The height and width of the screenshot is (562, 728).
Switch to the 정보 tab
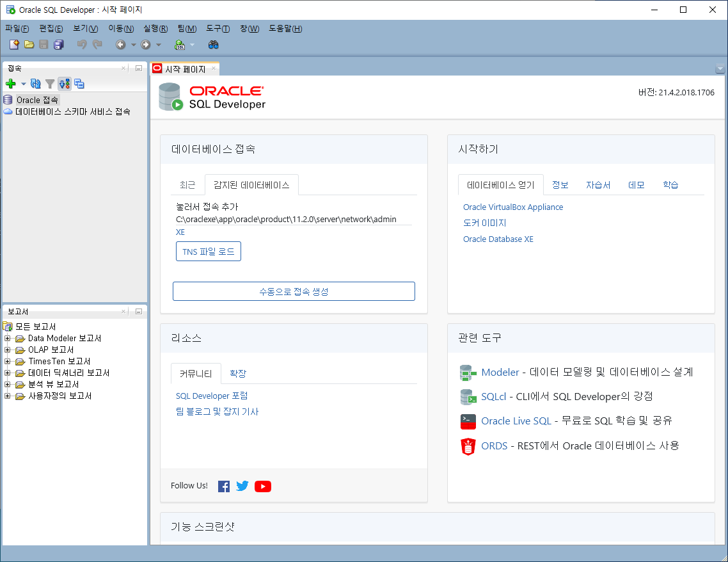560,185
